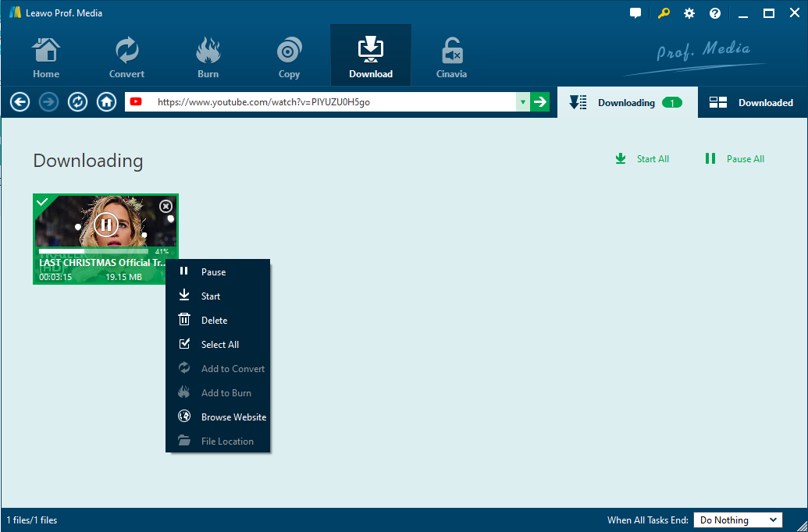The height and width of the screenshot is (532, 808).
Task: Open the Convert module
Action: (x=126, y=58)
